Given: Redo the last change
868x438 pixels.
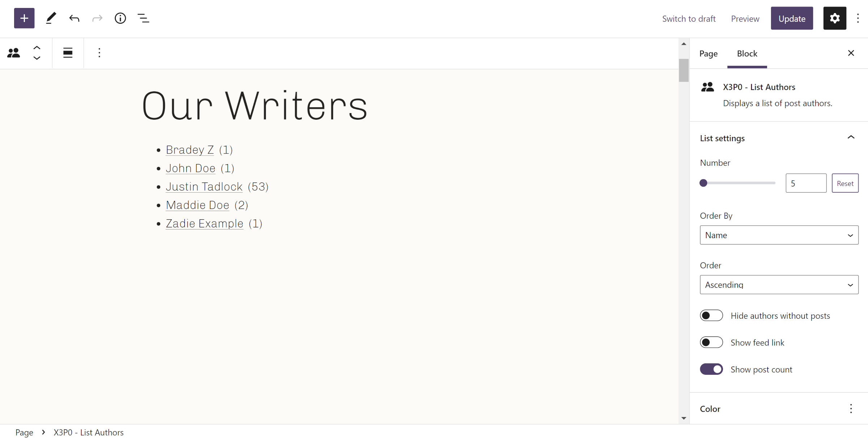Looking at the screenshot, I should [x=97, y=18].
